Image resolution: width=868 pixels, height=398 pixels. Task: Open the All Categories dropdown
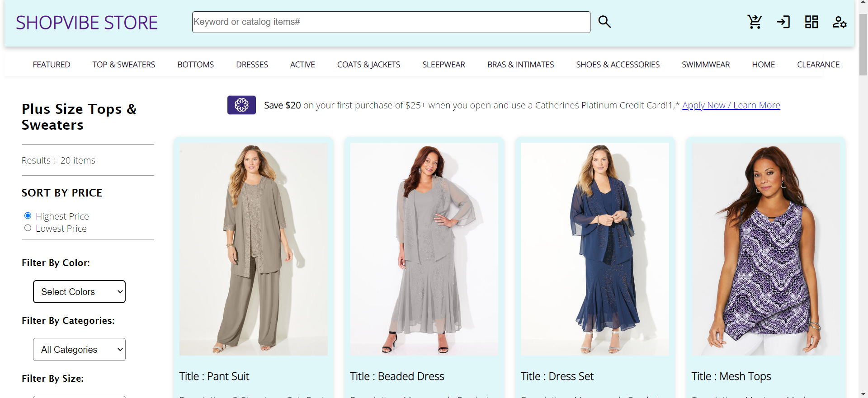[79, 350]
